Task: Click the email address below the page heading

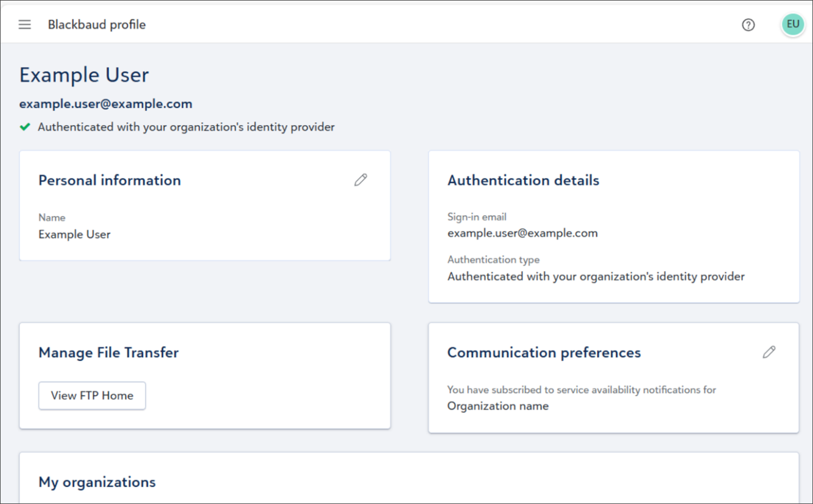Action: [106, 104]
